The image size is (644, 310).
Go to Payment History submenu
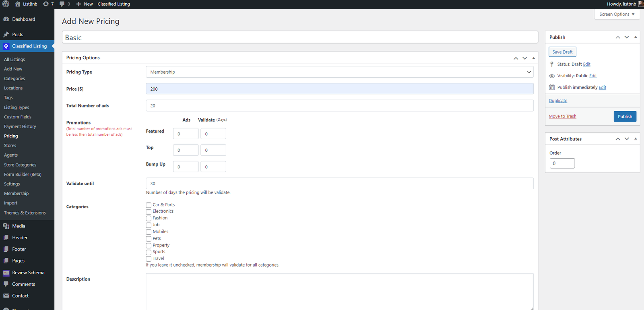20,126
